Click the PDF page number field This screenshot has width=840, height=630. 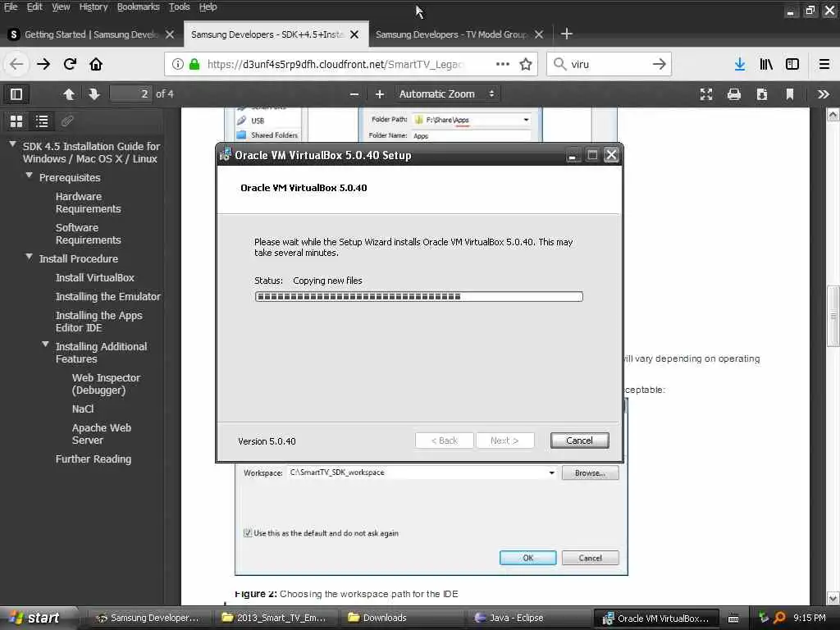click(130, 94)
